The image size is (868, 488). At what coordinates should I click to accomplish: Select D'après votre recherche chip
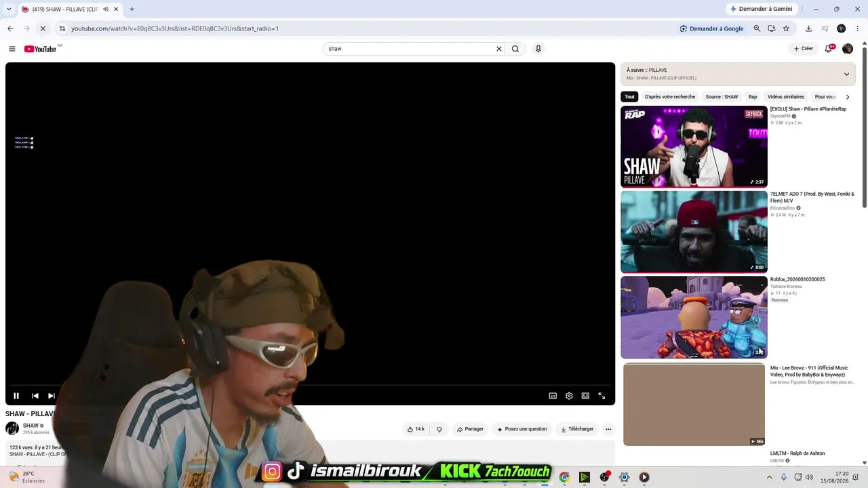(670, 97)
